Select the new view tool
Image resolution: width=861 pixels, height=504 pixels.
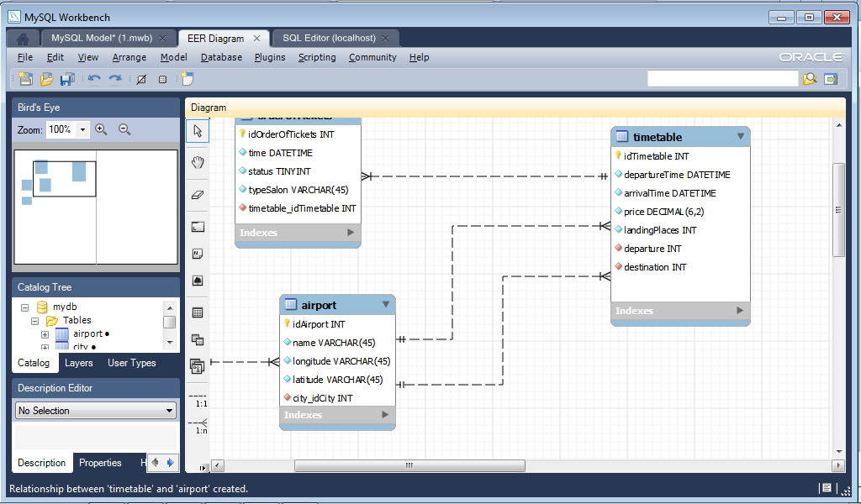click(x=198, y=339)
